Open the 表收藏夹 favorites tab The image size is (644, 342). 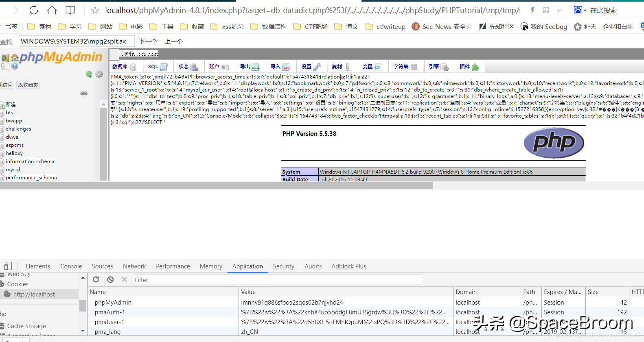[28, 85]
